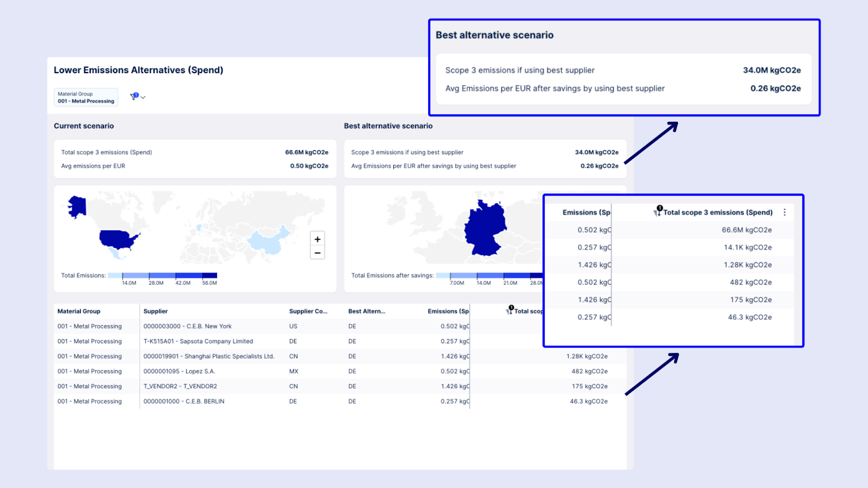
Task: Open the three-dot column options menu
Action: [784, 213]
